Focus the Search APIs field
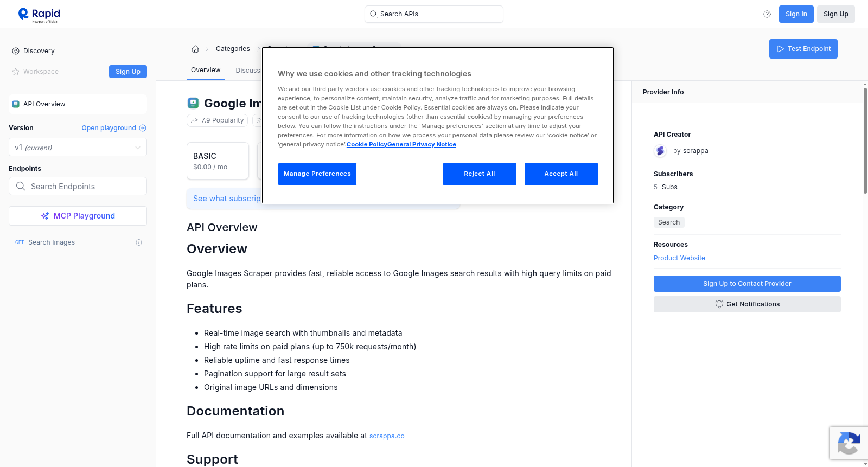 click(434, 14)
